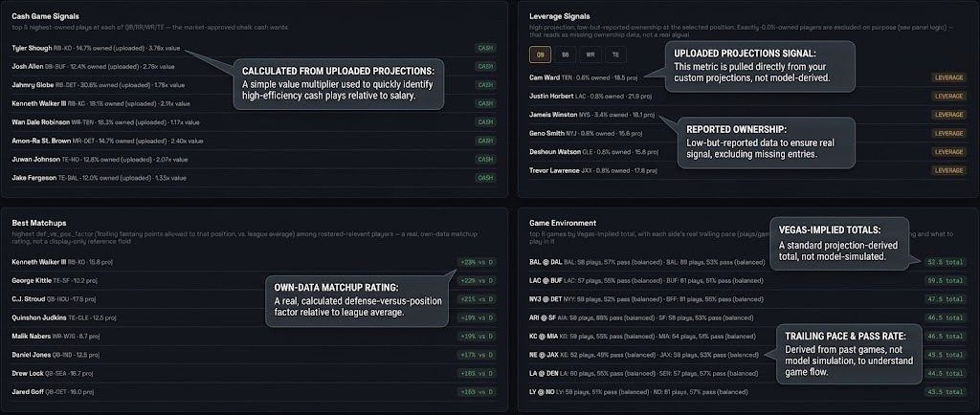
Task: Select Daniel Jones matchup row
Action: pyautogui.click(x=254, y=355)
